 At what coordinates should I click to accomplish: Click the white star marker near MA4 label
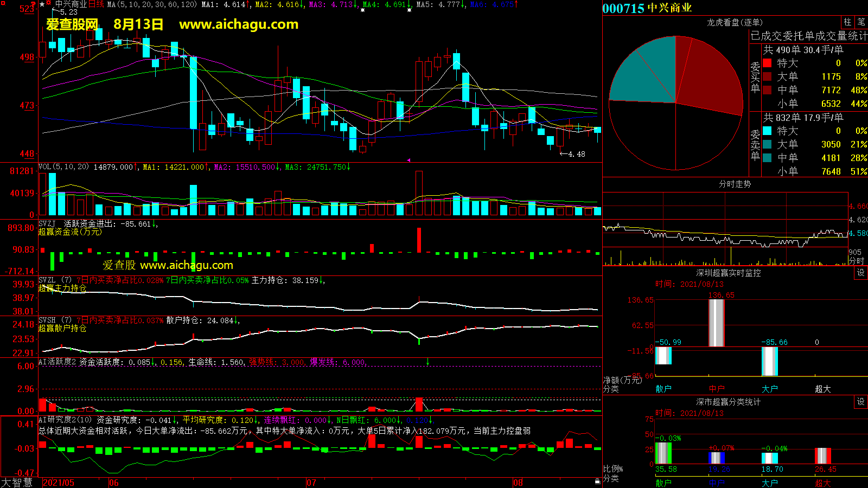click(x=409, y=10)
